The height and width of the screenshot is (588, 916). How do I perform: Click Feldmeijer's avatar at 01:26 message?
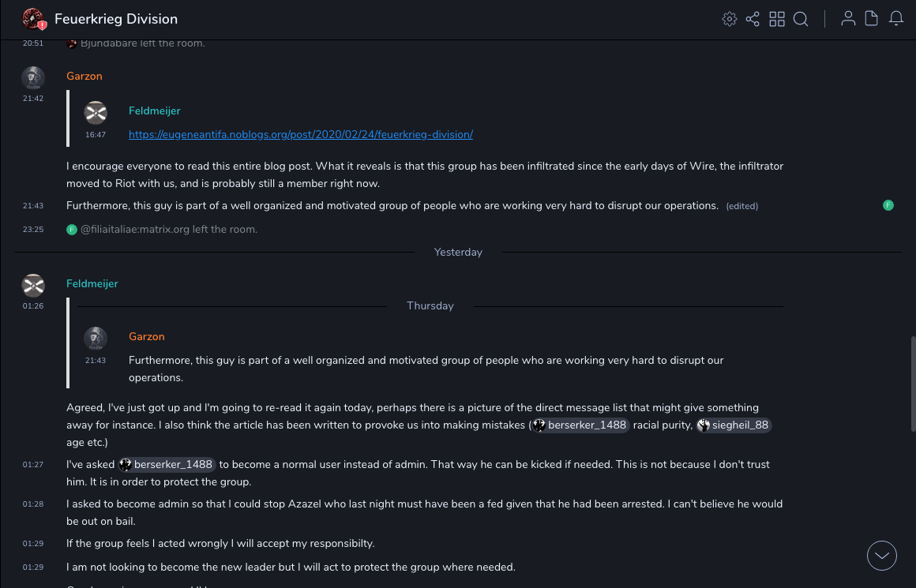pos(33,285)
